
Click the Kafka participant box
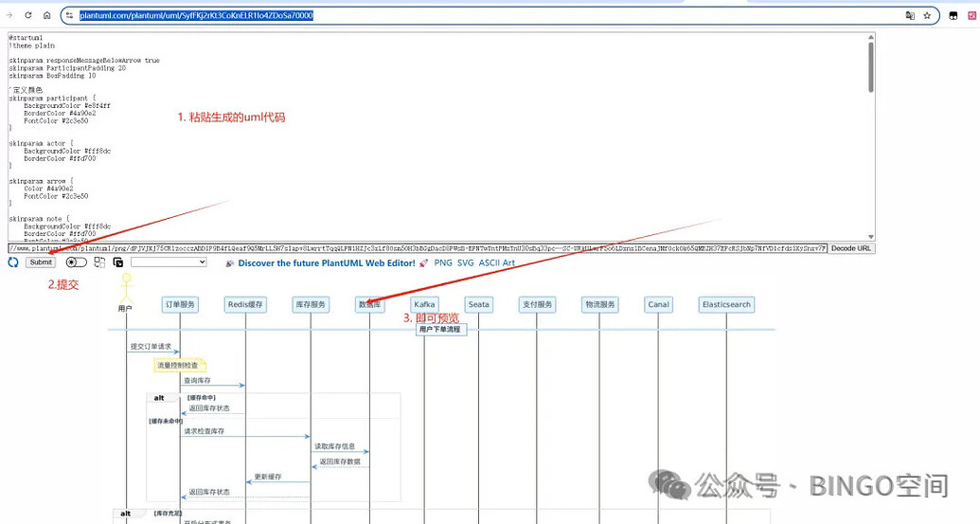[x=424, y=304]
